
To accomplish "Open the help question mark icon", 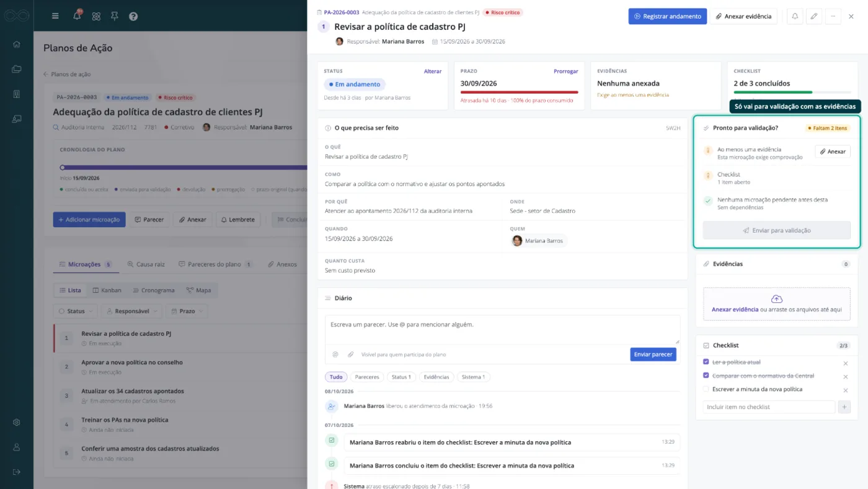I will pyautogui.click(x=133, y=16).
